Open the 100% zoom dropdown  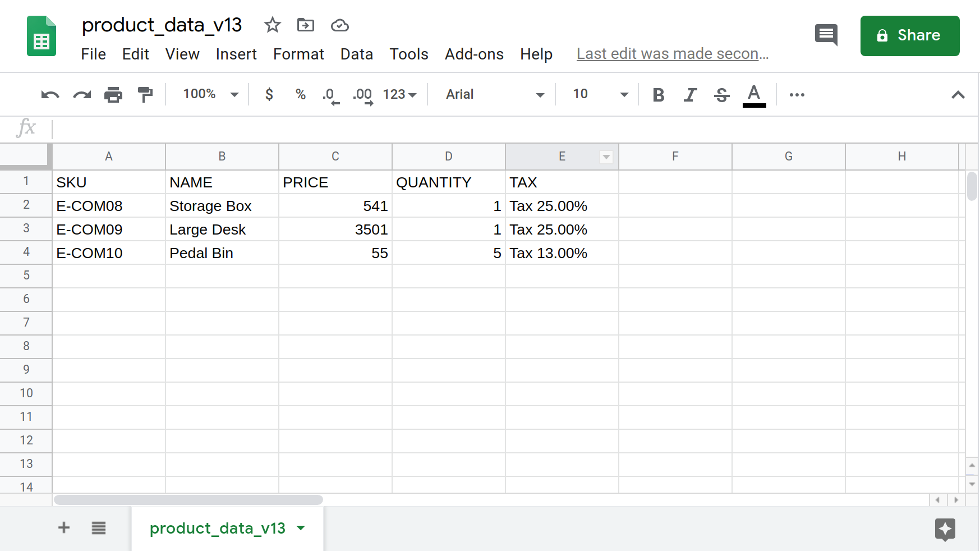click(x=211, y=94)
